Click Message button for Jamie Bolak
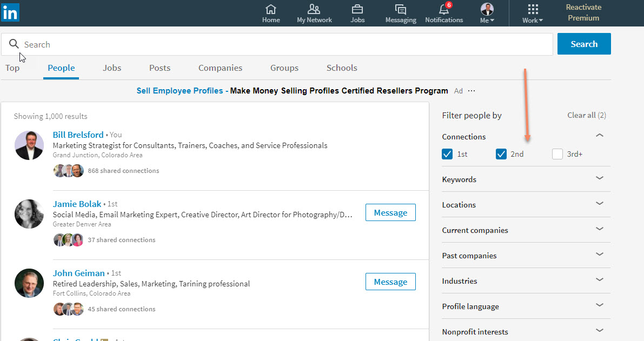Image resolution: width=644 pixels, height=341 pixels. [x=390, y=212]
